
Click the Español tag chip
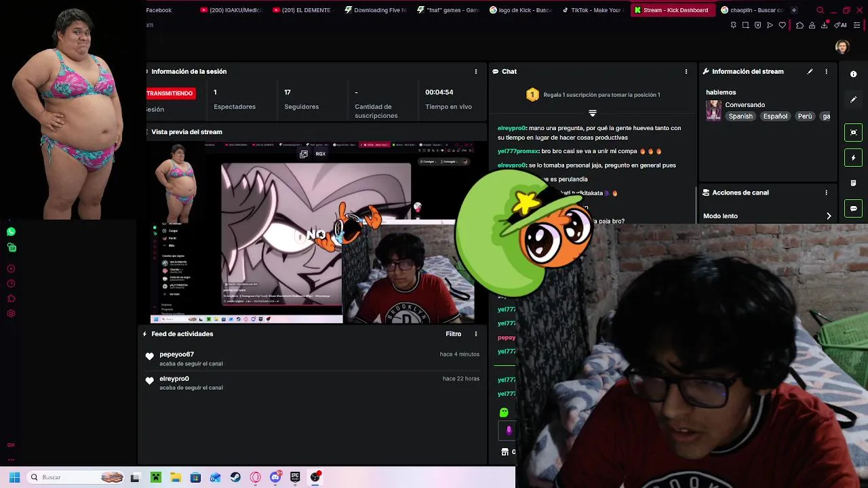click(775, 116)
